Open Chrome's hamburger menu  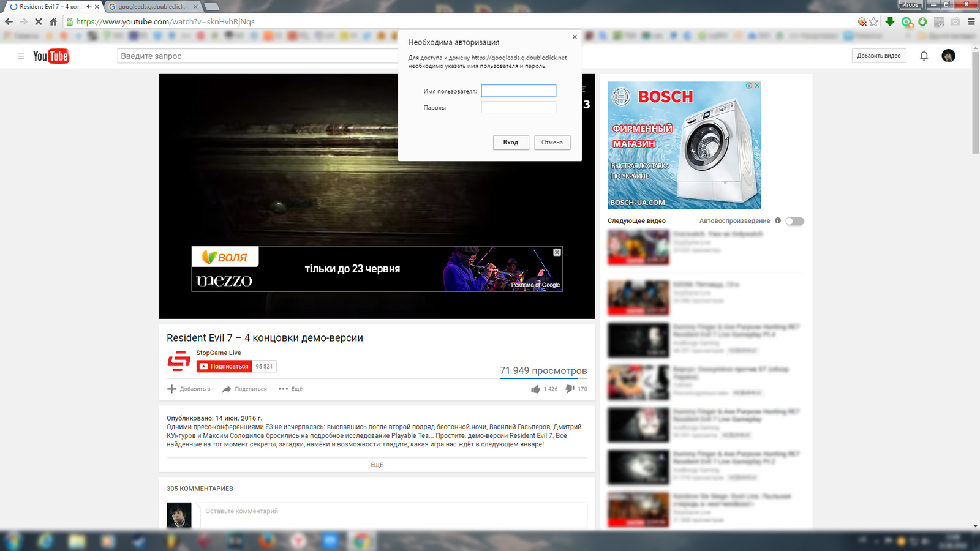[971, 21]
